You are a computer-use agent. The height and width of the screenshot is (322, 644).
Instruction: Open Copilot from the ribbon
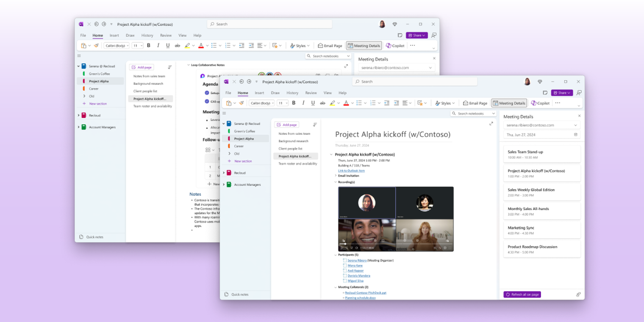pyautogui.click(x=540, y=103)
